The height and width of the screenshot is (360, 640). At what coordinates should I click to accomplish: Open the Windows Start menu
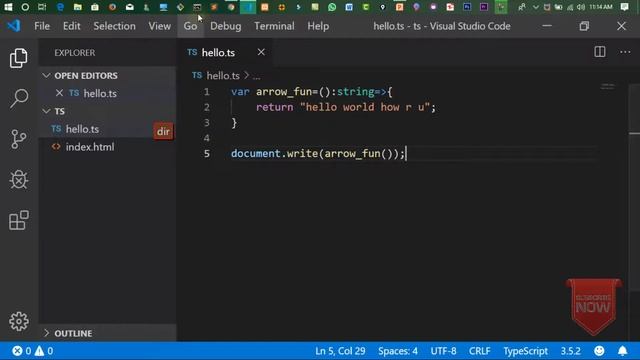tap(8, 7)
